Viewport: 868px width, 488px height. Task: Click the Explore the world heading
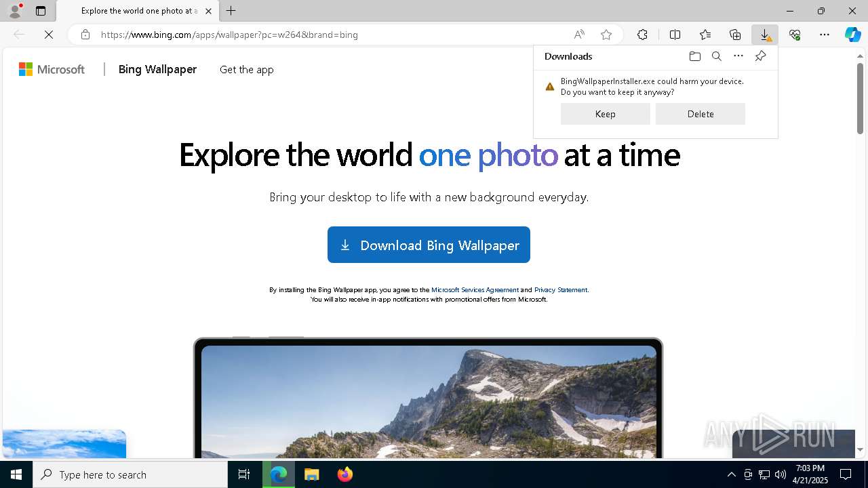(x=429, y=155)
